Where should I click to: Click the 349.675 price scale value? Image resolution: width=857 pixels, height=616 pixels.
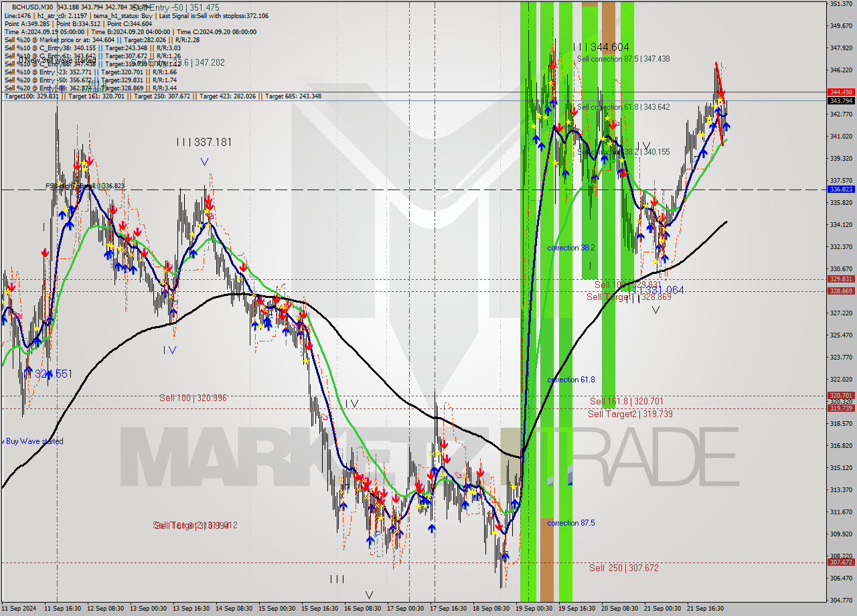coord(841,26)
